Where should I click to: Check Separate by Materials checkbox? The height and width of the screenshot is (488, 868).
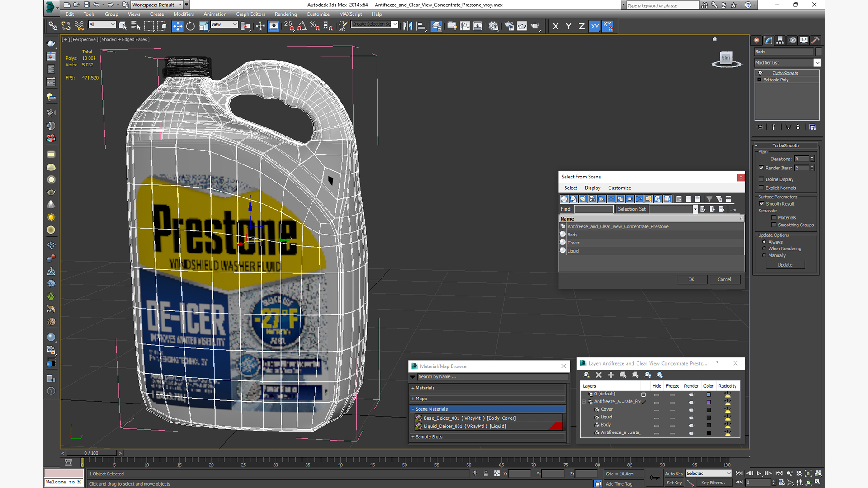pyautogui.click(x=774, y=218)
